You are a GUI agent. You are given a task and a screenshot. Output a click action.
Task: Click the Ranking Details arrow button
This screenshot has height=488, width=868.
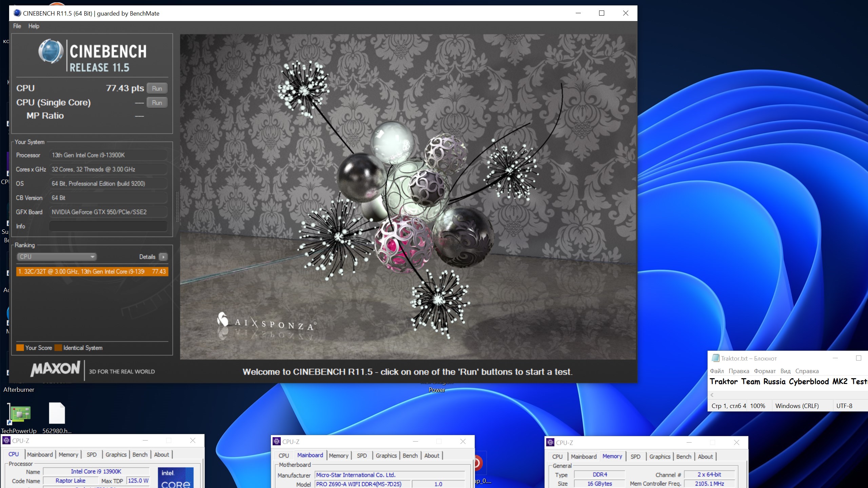163,257
